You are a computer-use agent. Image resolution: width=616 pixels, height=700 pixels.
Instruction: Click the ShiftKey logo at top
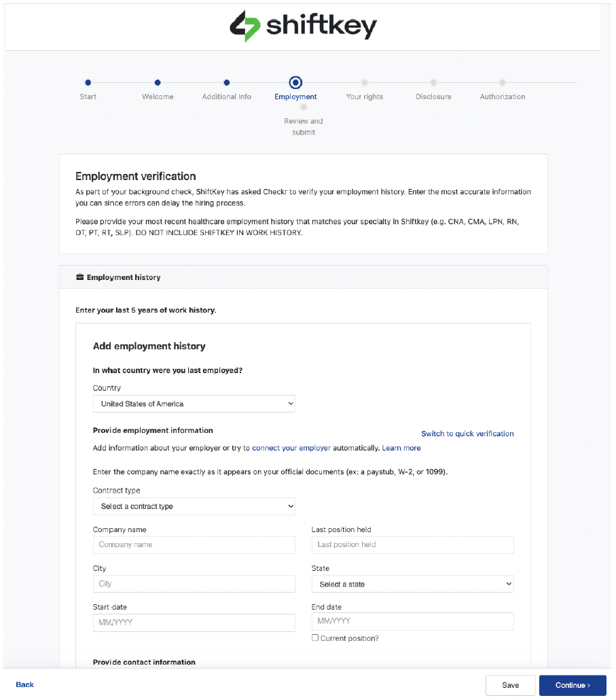point(304,26)
